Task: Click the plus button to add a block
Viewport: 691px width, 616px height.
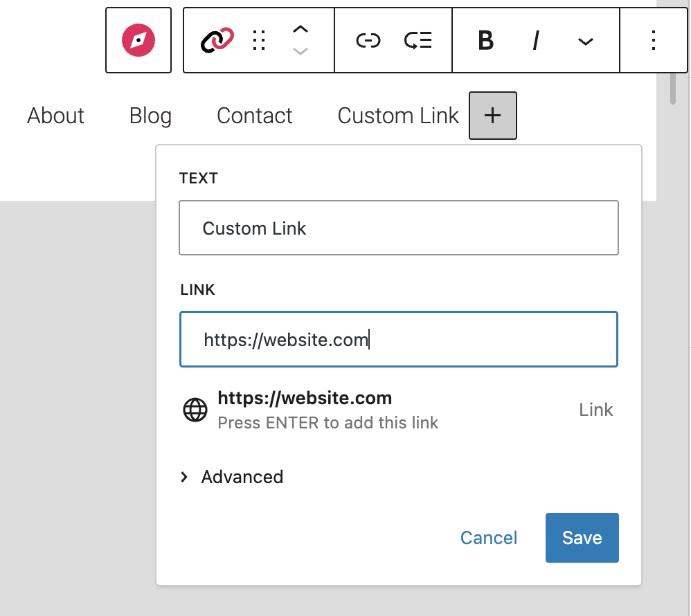Action: (492, 116)
